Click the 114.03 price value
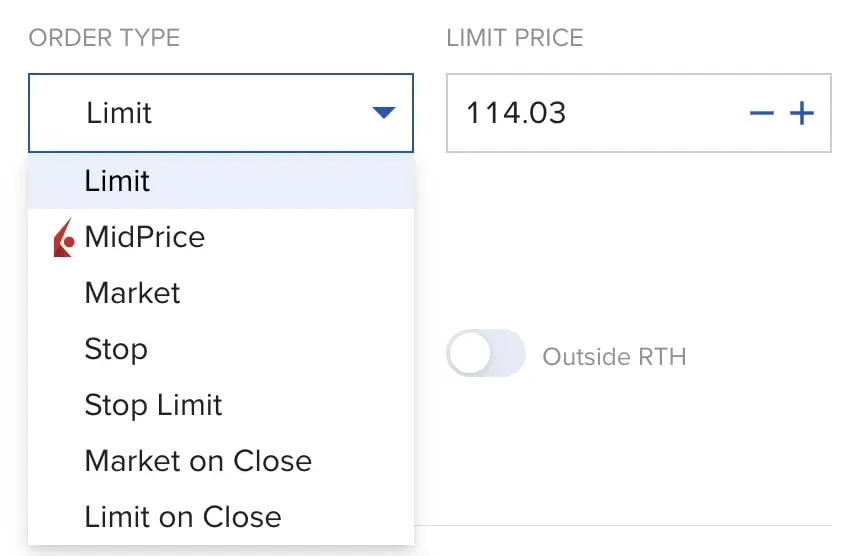The image size is (862, 556). [x=516, y=113]
